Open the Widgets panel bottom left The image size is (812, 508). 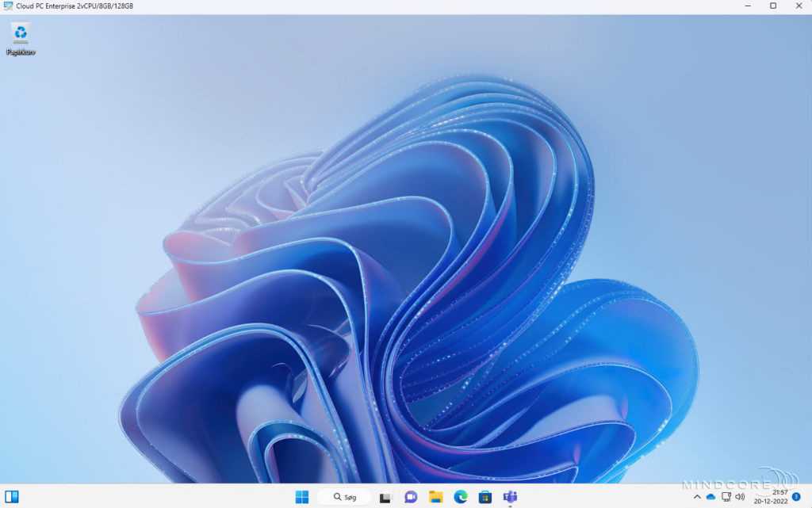click(11, 498)
